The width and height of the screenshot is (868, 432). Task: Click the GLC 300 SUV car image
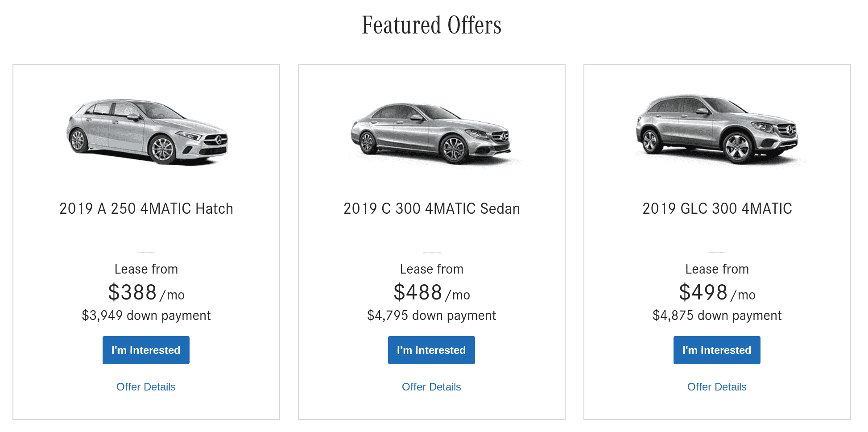click(717, 129)
